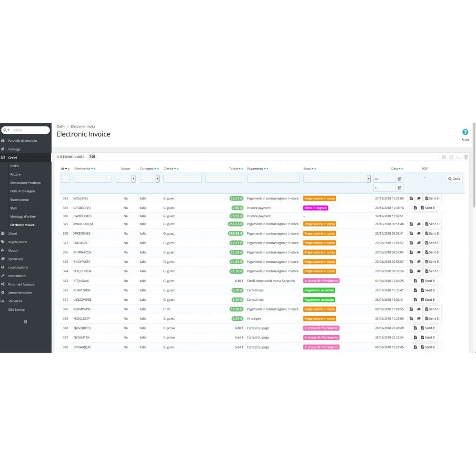
Task: Click the Pagamento filter input field
Action: [273, 179]
